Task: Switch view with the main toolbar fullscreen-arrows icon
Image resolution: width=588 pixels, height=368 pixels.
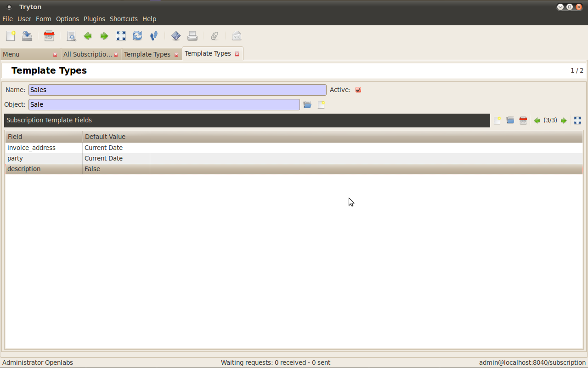Action: pyautogui.click(x=121, y=36)
